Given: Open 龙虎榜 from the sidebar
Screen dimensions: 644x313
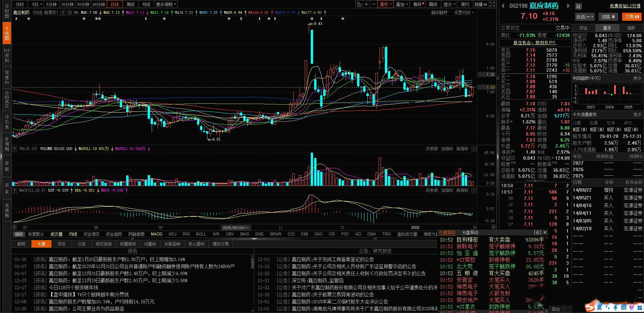Looking at the screenshot, I should tap(7, 210).
